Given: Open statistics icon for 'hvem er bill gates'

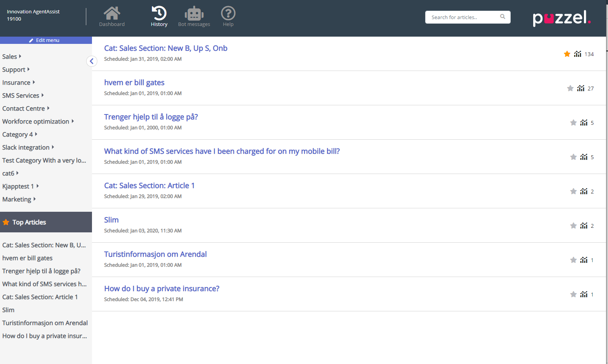Looking at the screenshot, I should (581, 89).
